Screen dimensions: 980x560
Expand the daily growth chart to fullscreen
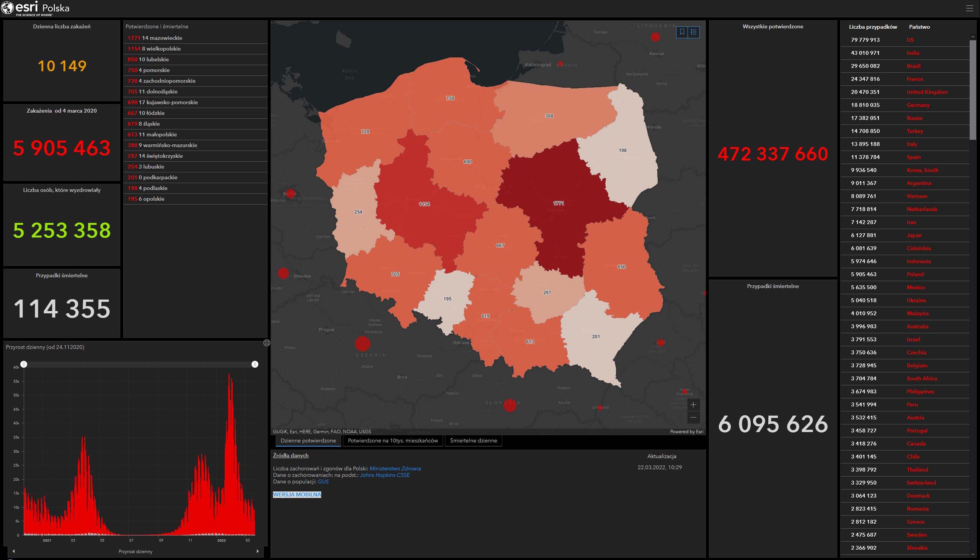click(267, 343)
